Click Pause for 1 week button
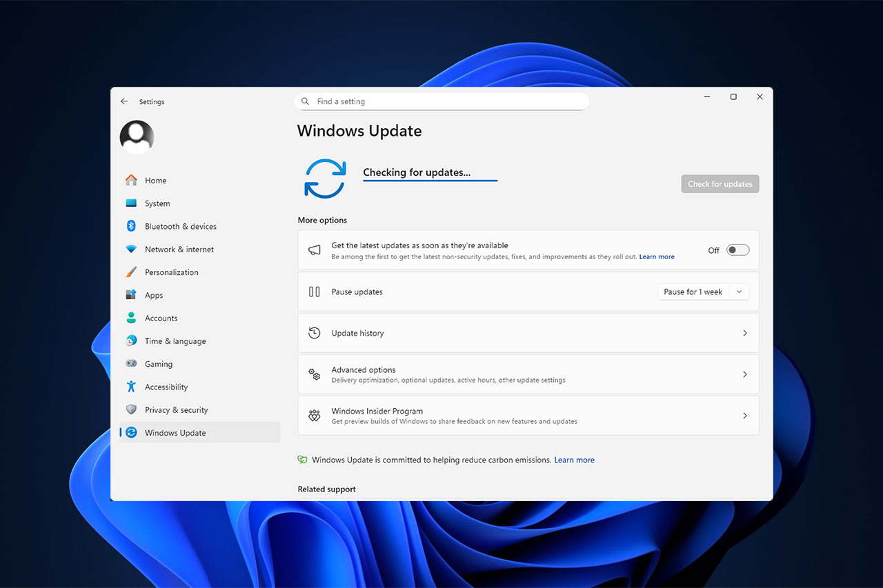The height and width of the screenshot is (588, 883). click(x=693, y=292)
